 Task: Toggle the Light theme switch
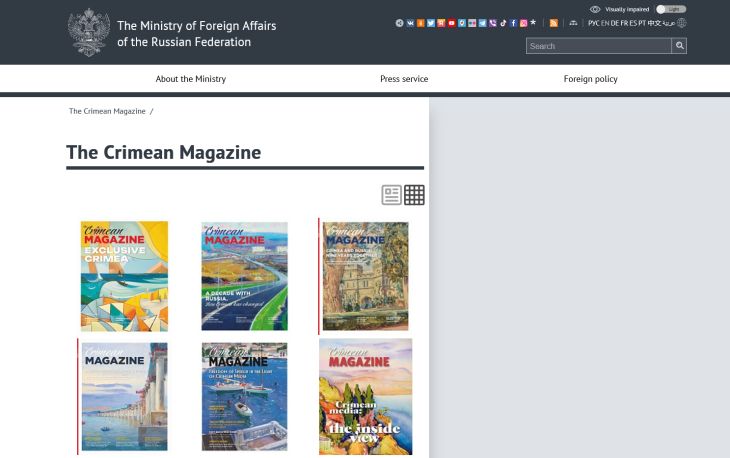coord(670,9)
